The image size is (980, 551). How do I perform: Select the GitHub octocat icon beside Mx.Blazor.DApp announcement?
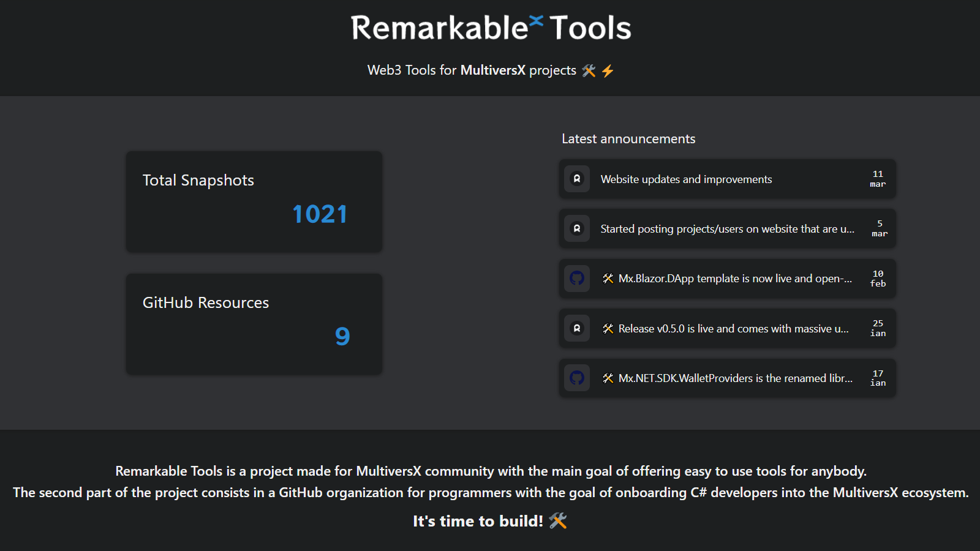tap(576, 278)
